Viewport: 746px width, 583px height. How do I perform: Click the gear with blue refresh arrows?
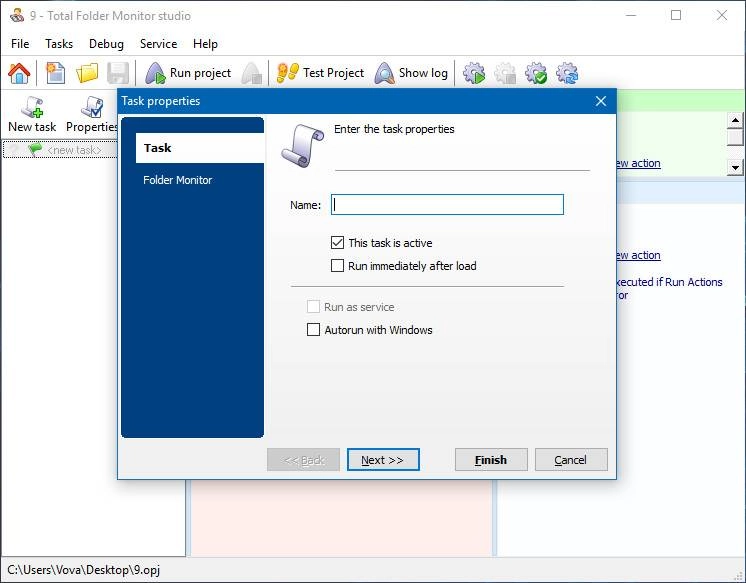click(x=567, y=73)
